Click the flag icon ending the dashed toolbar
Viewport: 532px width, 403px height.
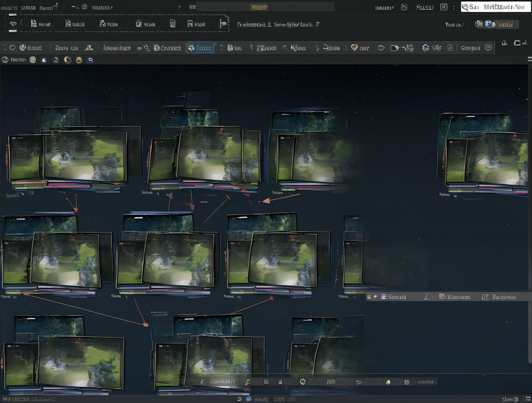point(223,24)
